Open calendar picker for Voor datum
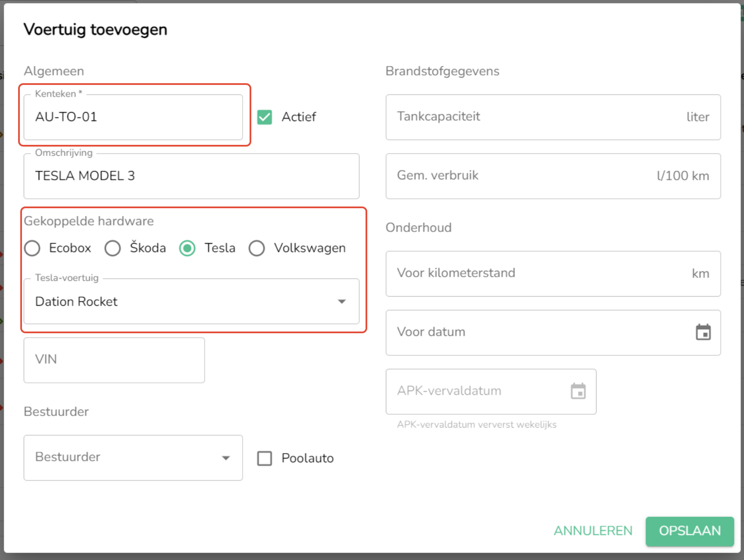 click(703, 332)
